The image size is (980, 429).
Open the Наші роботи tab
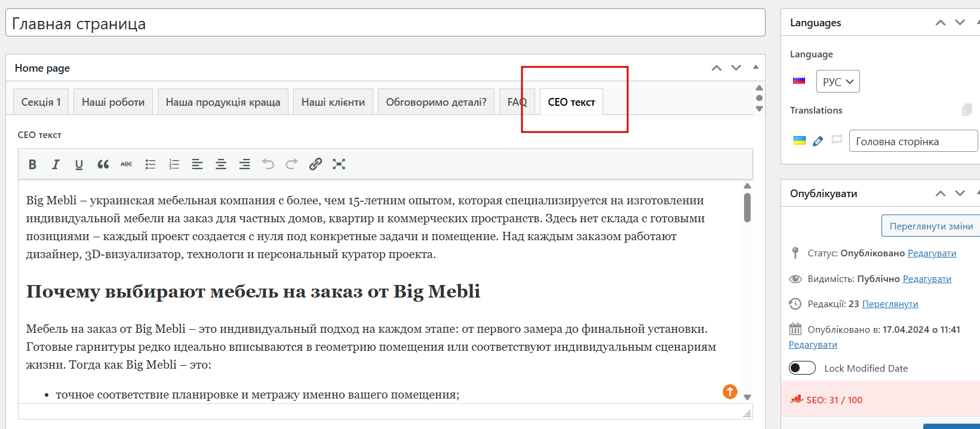click(x=113, y=102)
